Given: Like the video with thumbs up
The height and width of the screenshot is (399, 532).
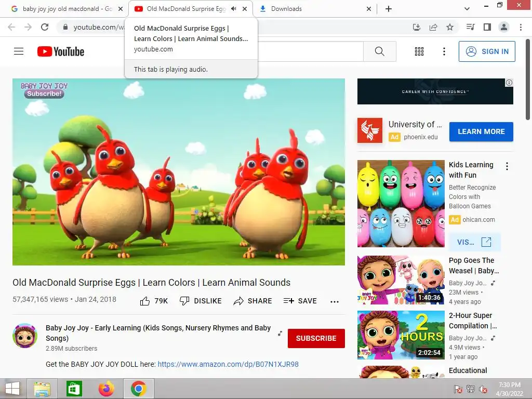Looking at the screenshot, I should tap(154, 301).
